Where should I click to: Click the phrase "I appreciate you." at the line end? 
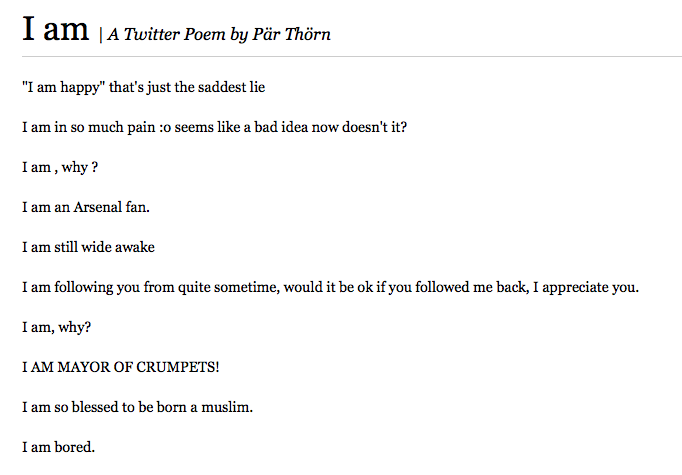[x=586, y=288]
